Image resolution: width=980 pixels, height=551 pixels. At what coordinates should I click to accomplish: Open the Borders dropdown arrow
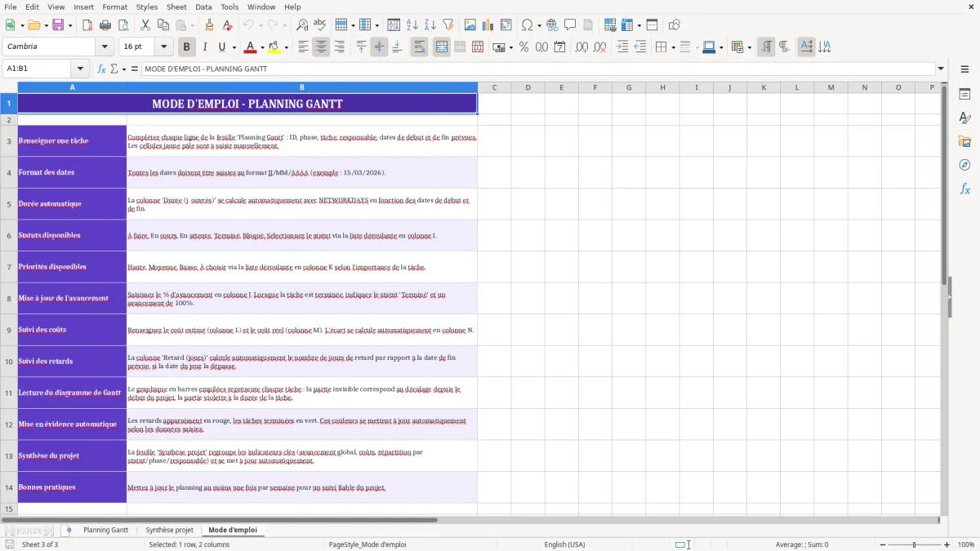pos(672,47)
